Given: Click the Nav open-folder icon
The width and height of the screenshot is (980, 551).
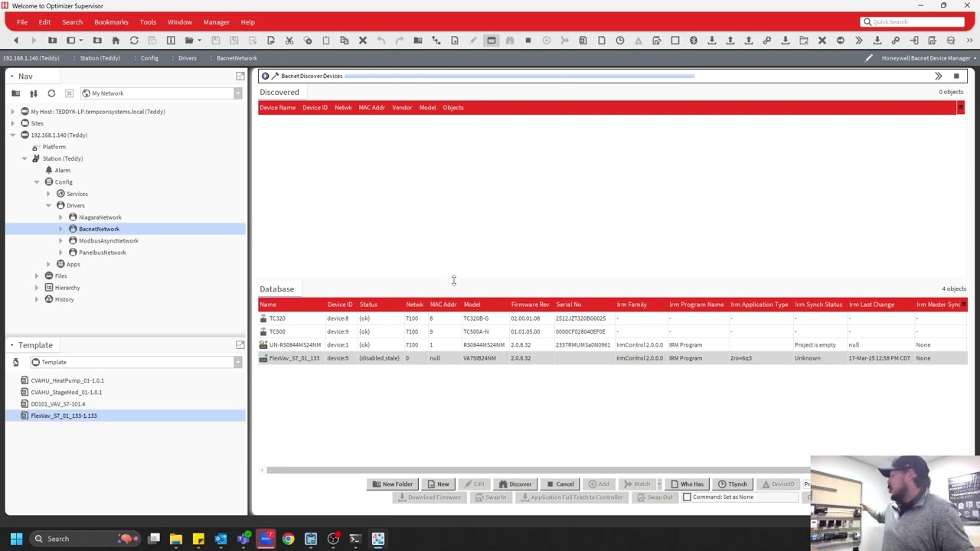Looking at the screenshot, I should [15, 93].
